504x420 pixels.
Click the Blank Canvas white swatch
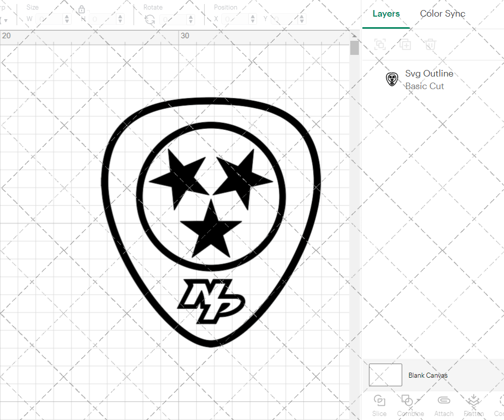pyautogui.click(x=386, y=375)
